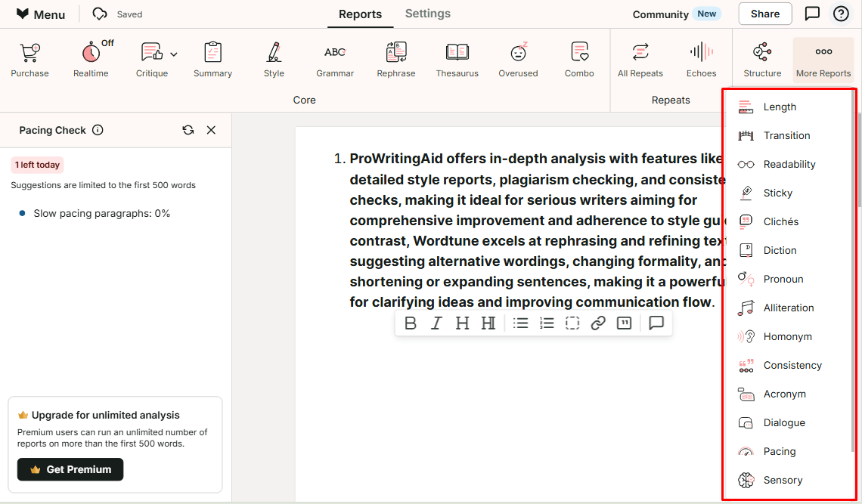Image resolution: width=862 pixels, height=504 pixels.
Task: Click the Get Premium button
Action: point(70,469)
